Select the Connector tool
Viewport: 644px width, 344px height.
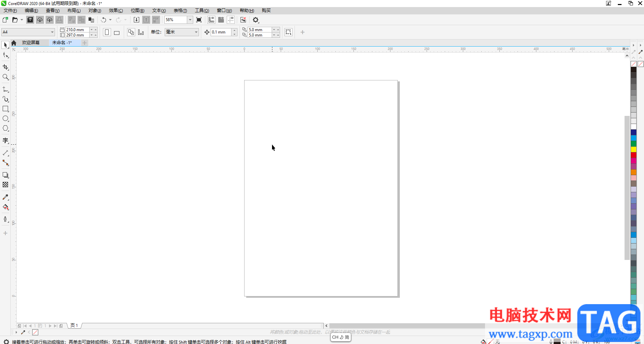click(5, 163)
